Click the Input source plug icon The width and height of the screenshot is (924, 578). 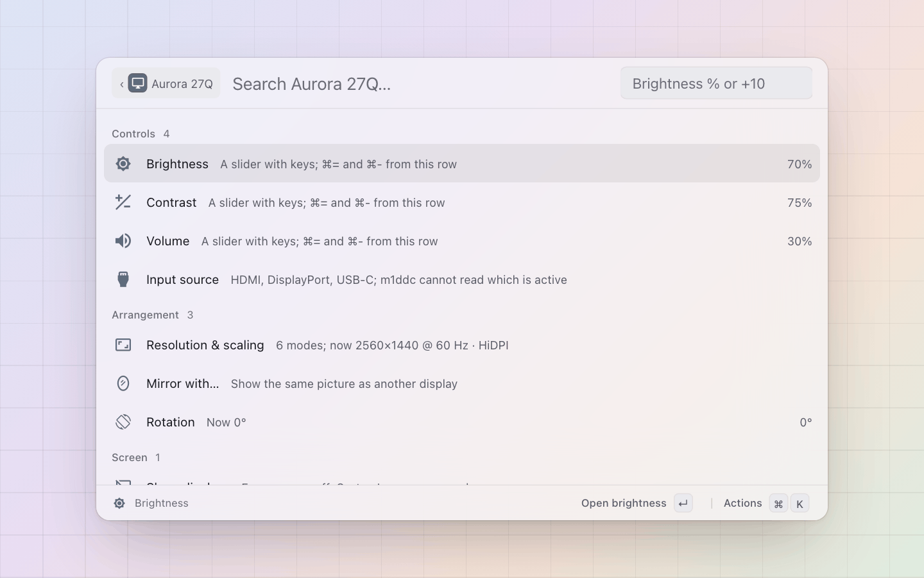(123, 279)
